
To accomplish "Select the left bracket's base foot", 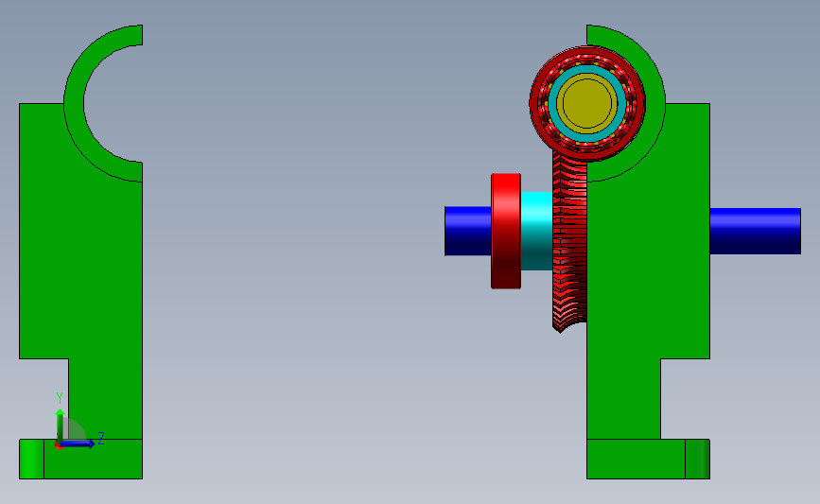I will (80, 459).
